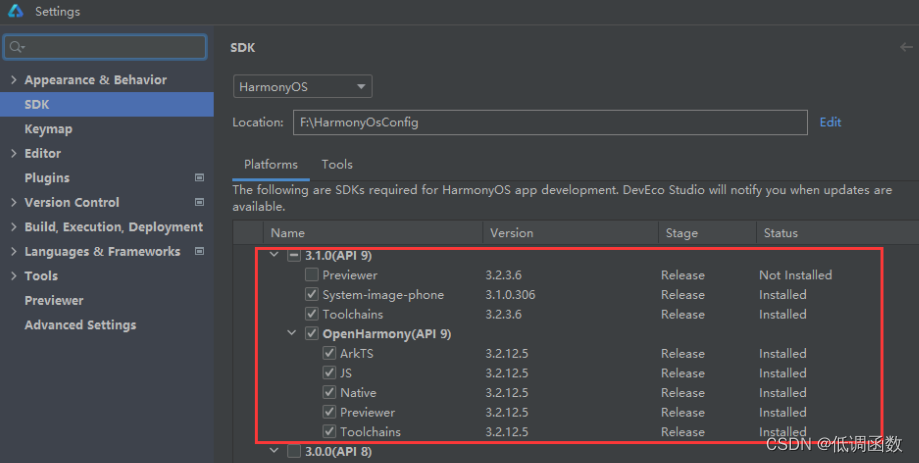Uncheck the Native checkbox
This screenshot has width=919, height=463.
click(329, 393)
